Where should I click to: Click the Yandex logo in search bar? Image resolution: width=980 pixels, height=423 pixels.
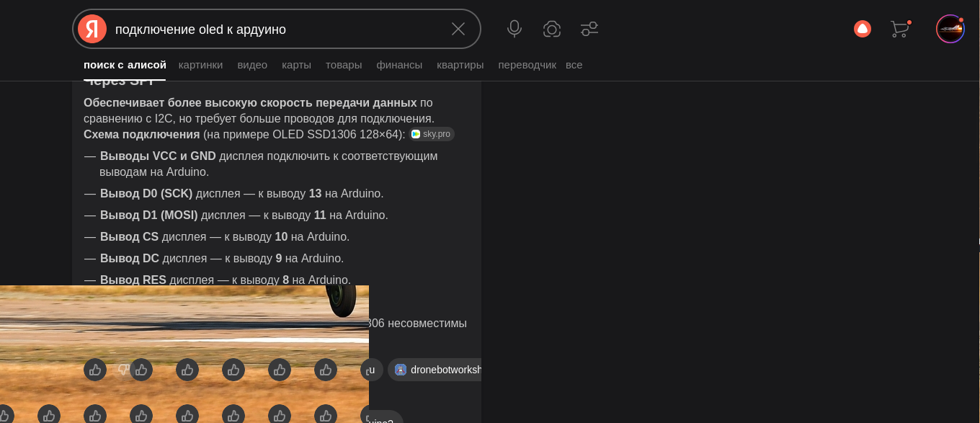[92, 29]
